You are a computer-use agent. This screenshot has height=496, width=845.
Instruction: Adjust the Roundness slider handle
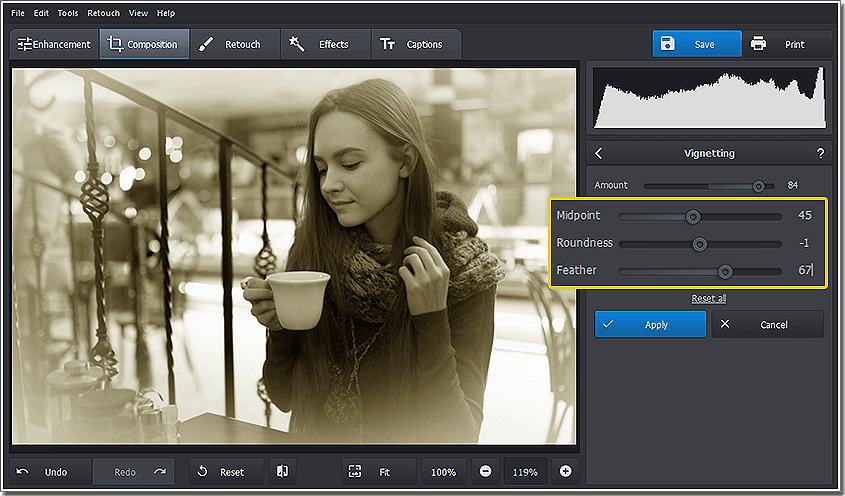[x=699, y=244]
